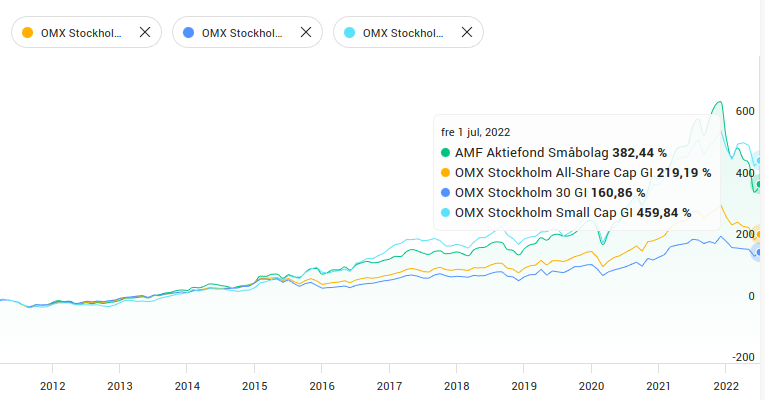The width and height of the screenshot is (765, 400).
Task: Click the 2017 label on the x-axis
Action: (389, 386)
